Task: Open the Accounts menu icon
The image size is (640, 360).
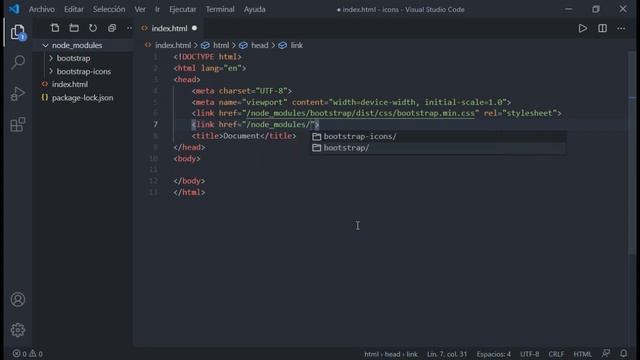Action: click(18, 300)
